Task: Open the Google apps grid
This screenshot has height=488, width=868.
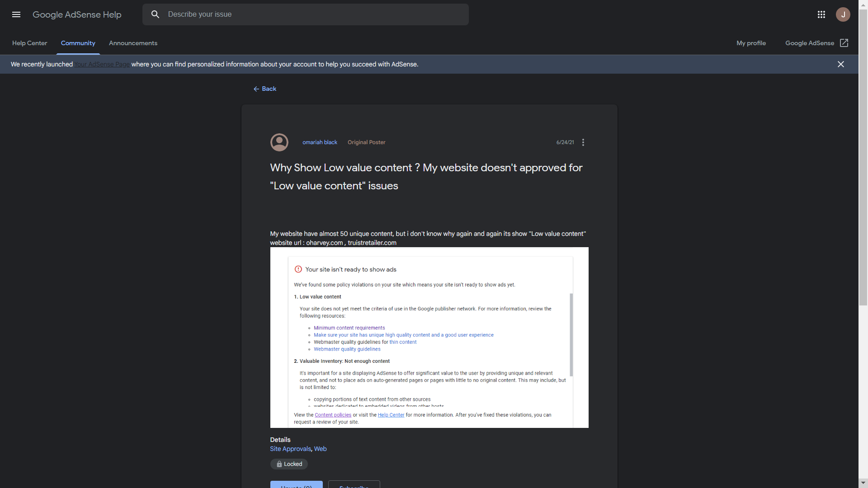Action: click(x=821, y=14)
